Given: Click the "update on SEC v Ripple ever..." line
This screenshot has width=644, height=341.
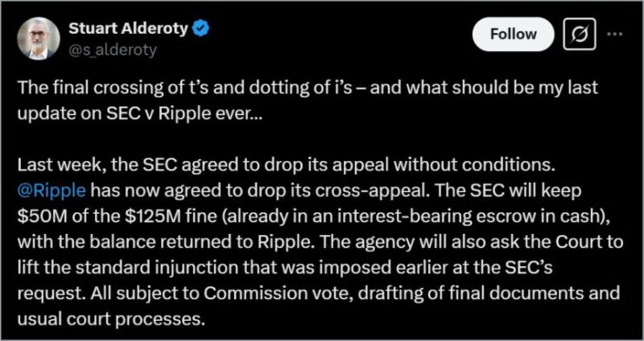Looking at the screenshot, I should pos(139,114).
